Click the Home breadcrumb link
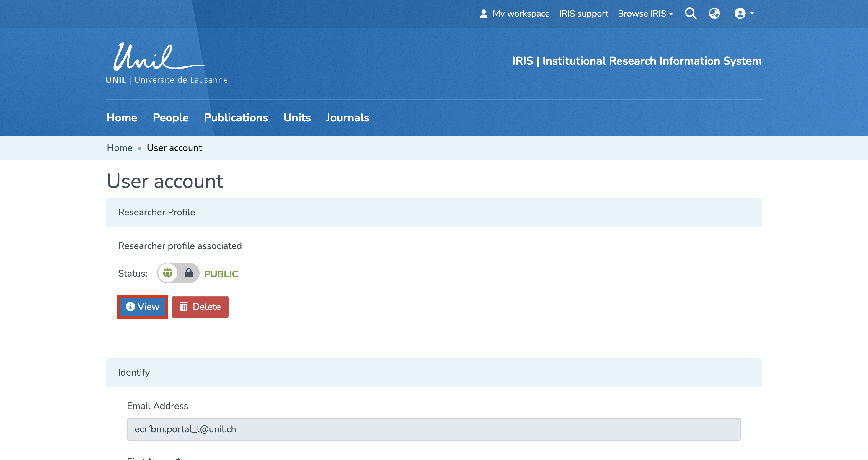Viewport: 868px width, 460px height. (119, 148)
